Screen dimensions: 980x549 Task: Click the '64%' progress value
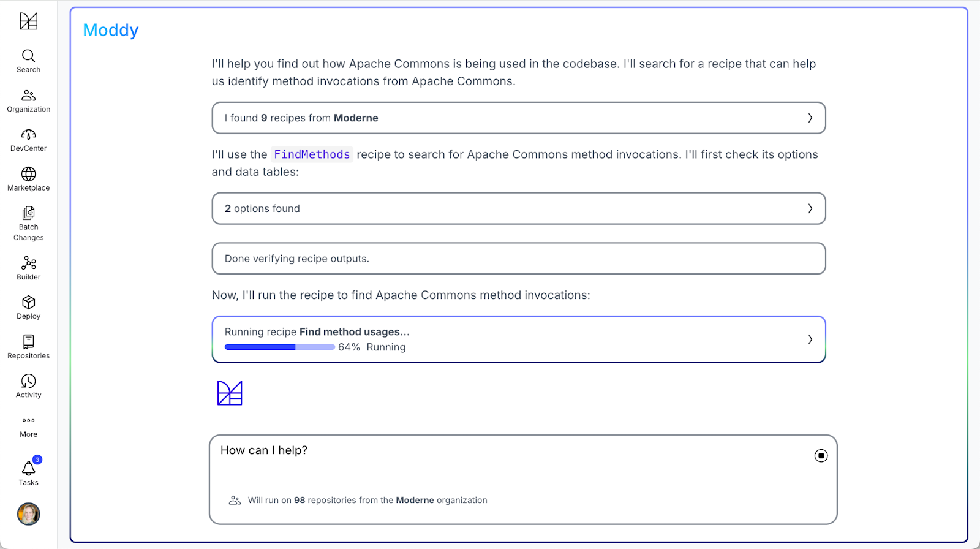[x=349, y=347]
